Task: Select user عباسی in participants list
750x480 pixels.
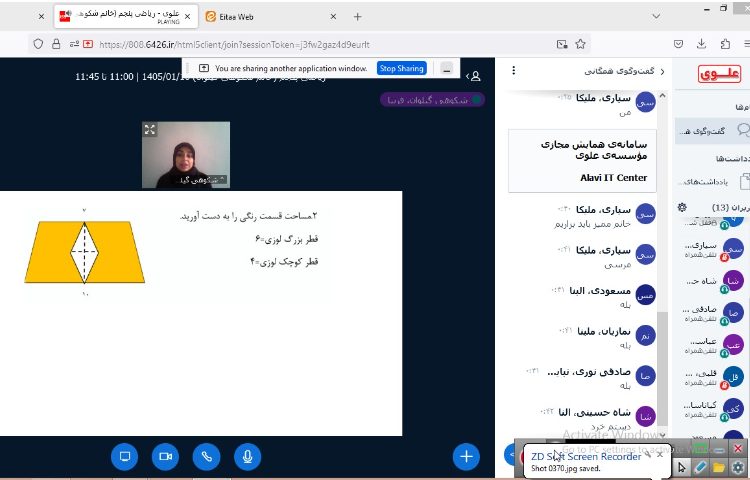Action: point(714,345)
